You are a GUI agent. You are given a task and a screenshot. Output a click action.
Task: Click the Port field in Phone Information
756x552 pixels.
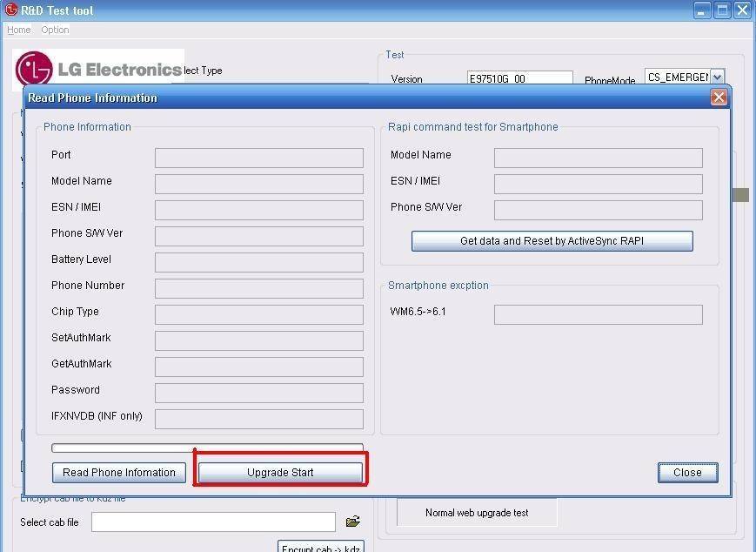(x=259, y=158)
